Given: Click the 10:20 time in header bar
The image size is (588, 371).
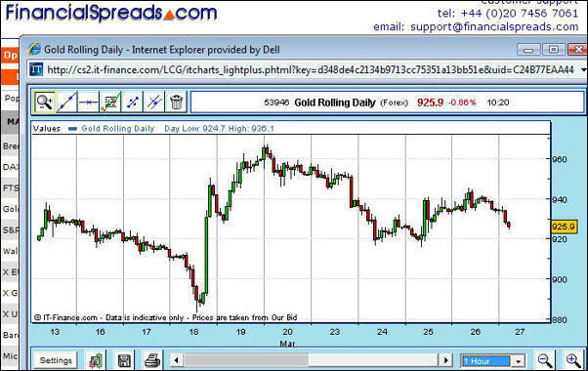Looking at the screenshot, I should [x=497, y=103].
